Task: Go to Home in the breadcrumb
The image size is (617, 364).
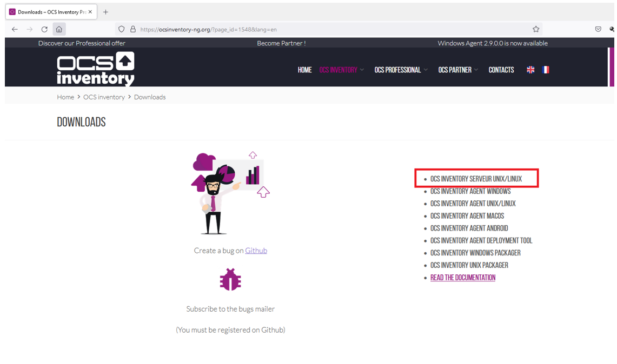Action: point(65,97)
